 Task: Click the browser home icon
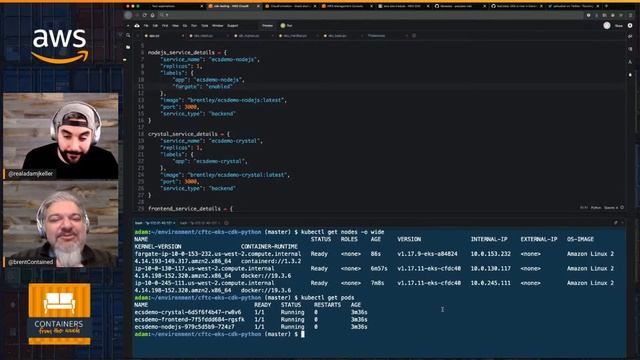[x=152, y=15]
